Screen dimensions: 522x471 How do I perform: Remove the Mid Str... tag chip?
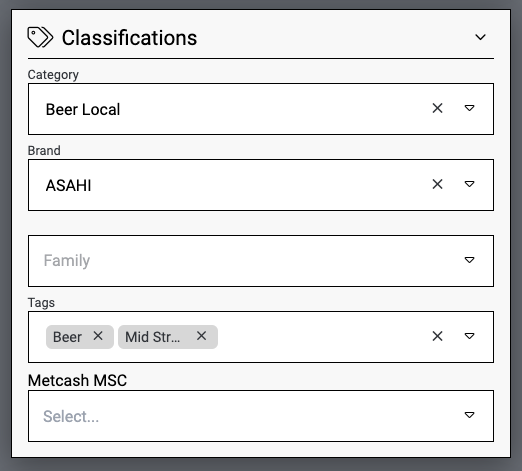201,336
